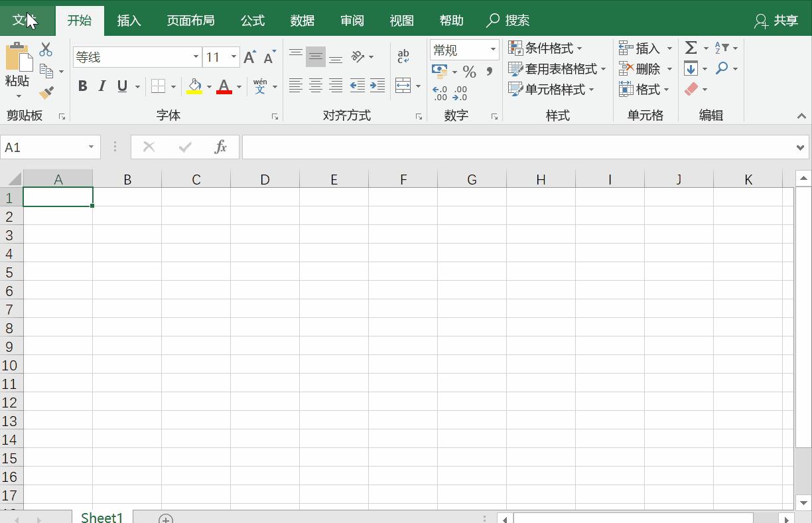Click the percent style (%) icon
Viewport: 812px width, 523px height.
(469, 72)
